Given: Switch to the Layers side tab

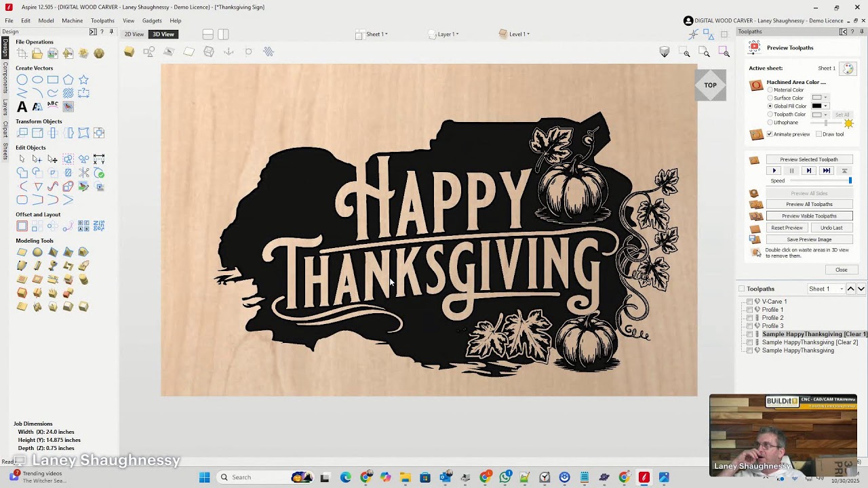Looking at the screenshot, I should click(x=5, y=107).
